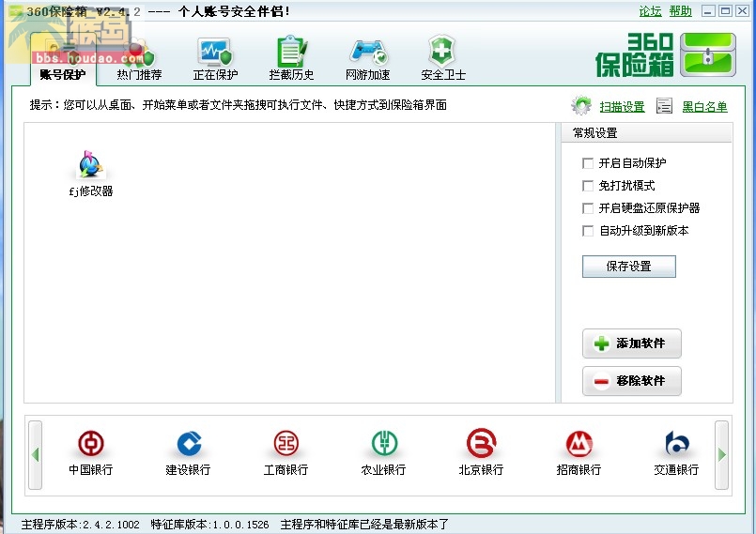Screen dimensions: 756x534
Task: Show more banks with right arrow
Action: click(721, 454)
